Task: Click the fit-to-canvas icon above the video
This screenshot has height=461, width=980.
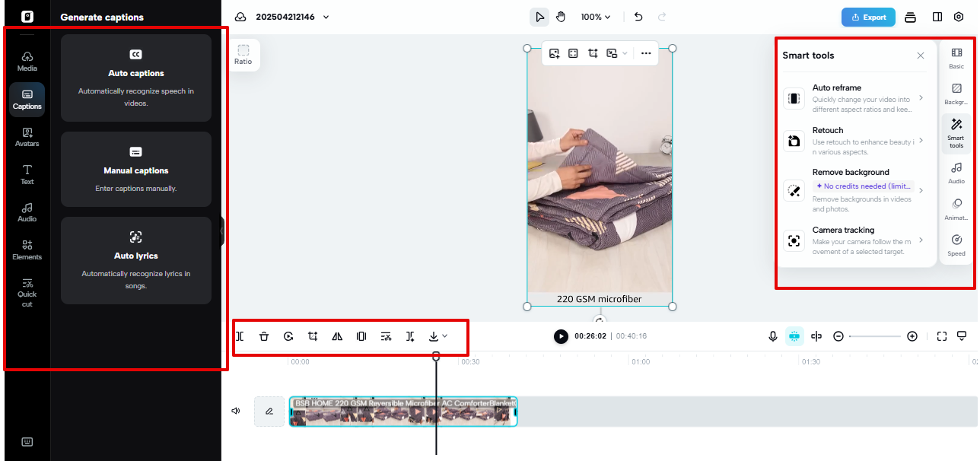Action: [573, 53]
